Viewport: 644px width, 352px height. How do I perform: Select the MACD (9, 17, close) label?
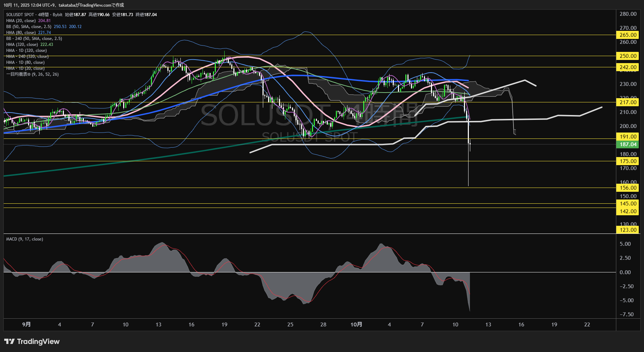click(x=25, y=239)
